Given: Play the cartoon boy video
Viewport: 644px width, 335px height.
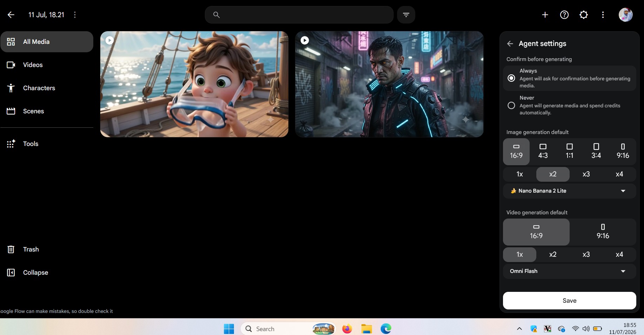Looking at the screenshot, I should 109,40.
